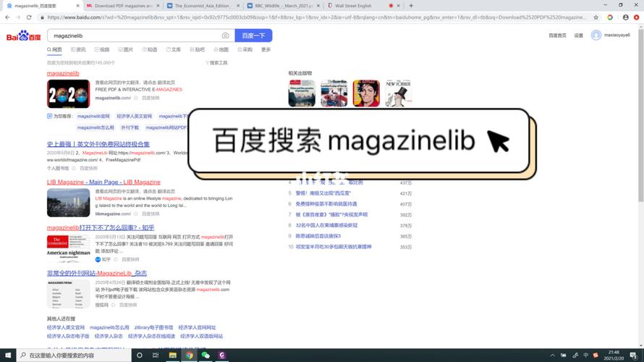Click the 百度首页 link
Viewport: 644px width, 362px height.
point(557,35)
